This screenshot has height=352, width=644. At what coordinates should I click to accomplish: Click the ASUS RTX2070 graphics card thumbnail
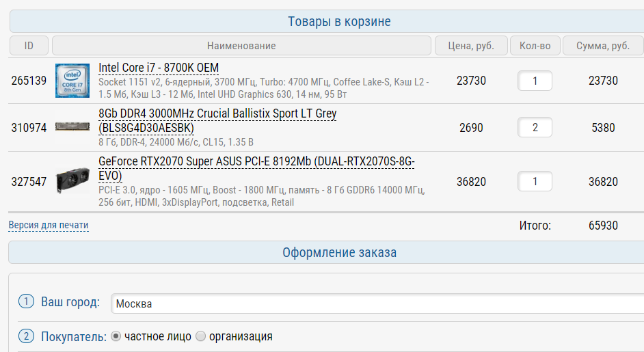[x=72, y=181]
